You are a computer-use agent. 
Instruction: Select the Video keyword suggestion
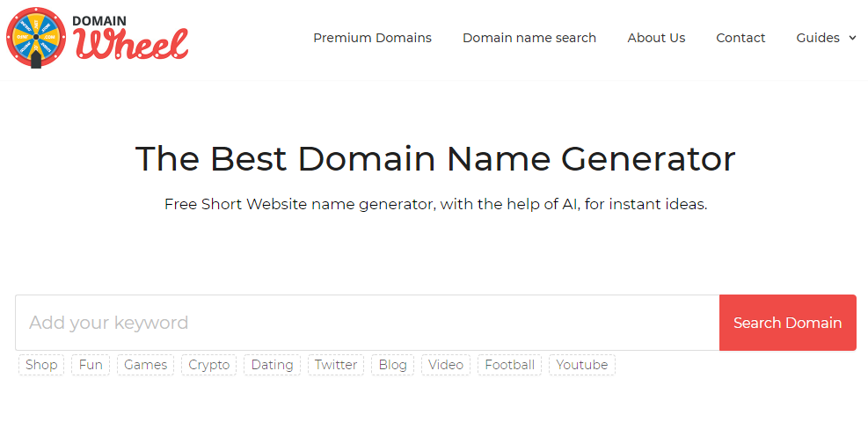446,365
